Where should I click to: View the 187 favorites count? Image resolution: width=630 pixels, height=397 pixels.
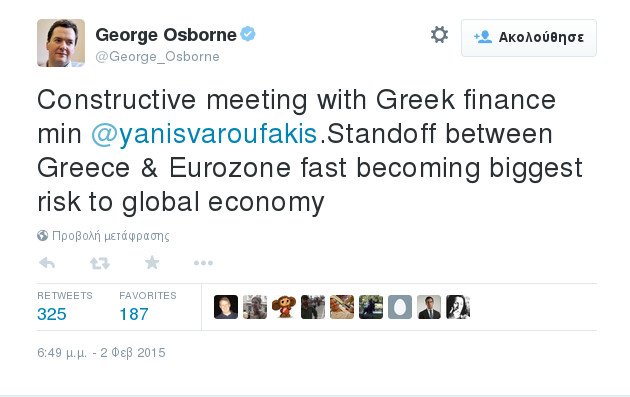tap(134, 314)
